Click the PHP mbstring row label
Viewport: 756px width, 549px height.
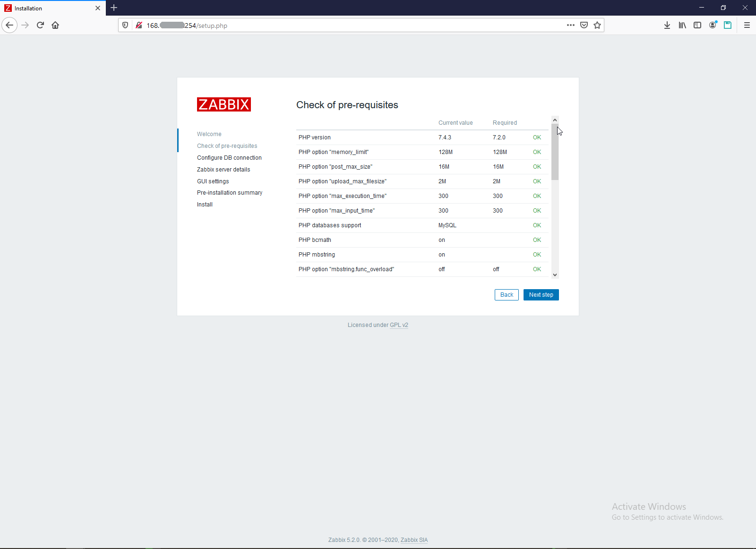tap(317, 255)
